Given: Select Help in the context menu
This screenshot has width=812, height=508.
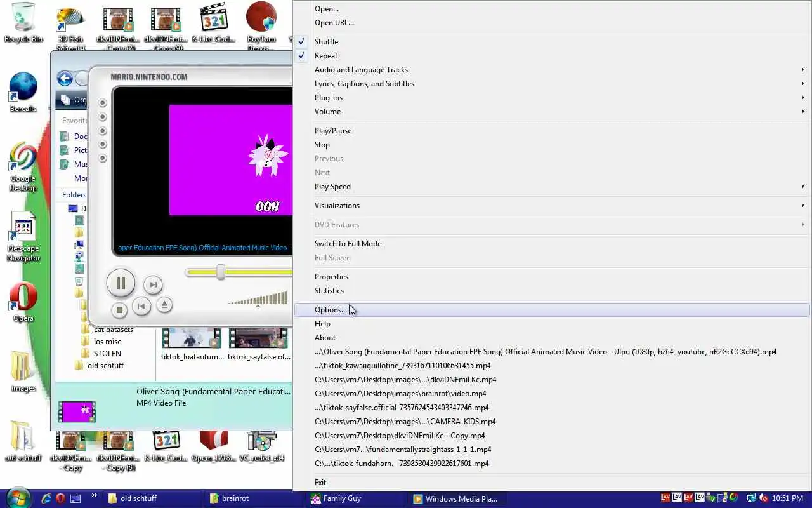Looking at the screenshot, I should point(551,324).
